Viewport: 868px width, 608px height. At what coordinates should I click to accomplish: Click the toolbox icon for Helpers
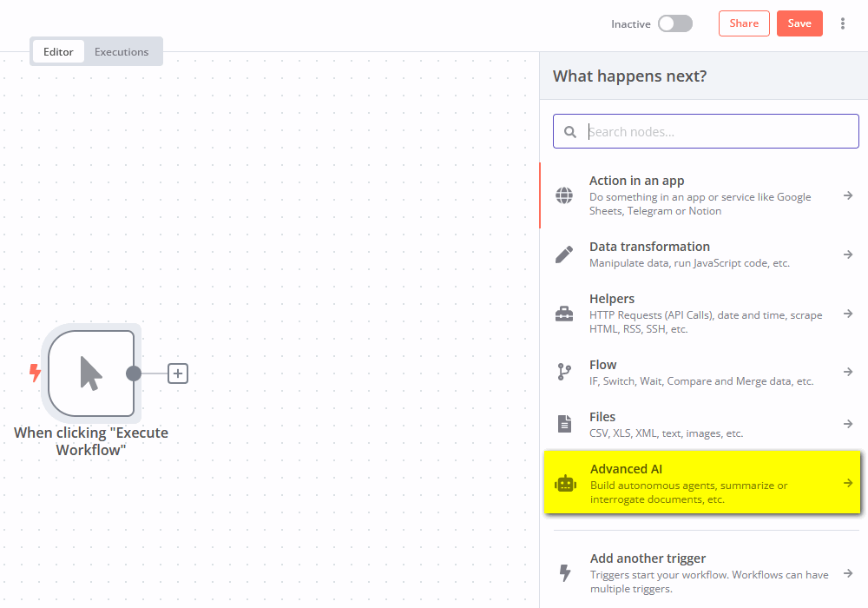[x=564, y=314]
